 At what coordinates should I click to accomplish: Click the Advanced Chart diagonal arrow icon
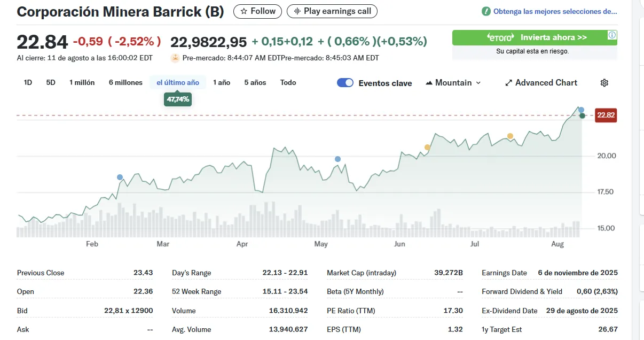coord(508,82)
